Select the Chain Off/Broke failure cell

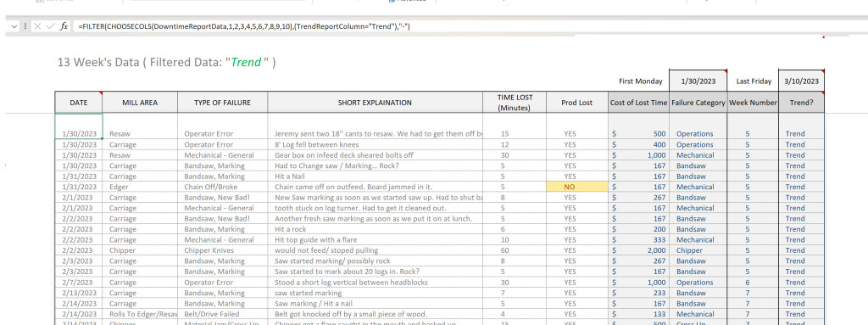click(x=223, y=187)
